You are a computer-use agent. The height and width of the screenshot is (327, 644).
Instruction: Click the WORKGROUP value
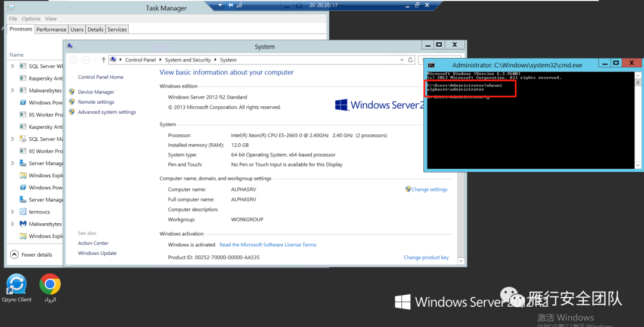(x=247, y=220)
